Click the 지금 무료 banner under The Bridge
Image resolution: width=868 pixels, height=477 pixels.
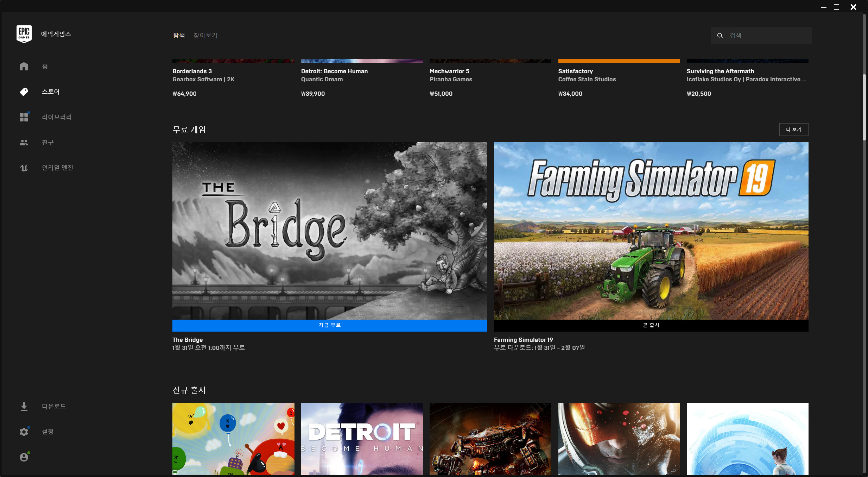point(330,325)
